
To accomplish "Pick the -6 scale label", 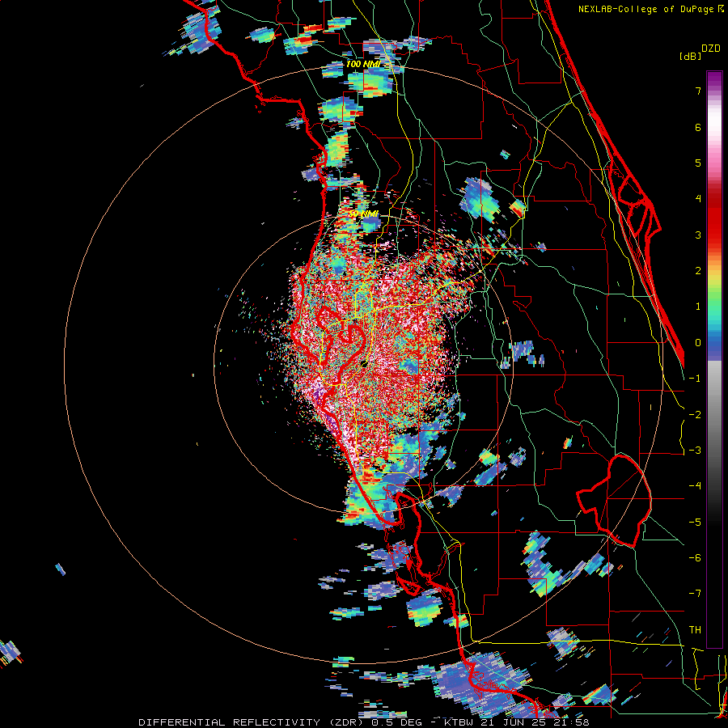I will 695,558.
